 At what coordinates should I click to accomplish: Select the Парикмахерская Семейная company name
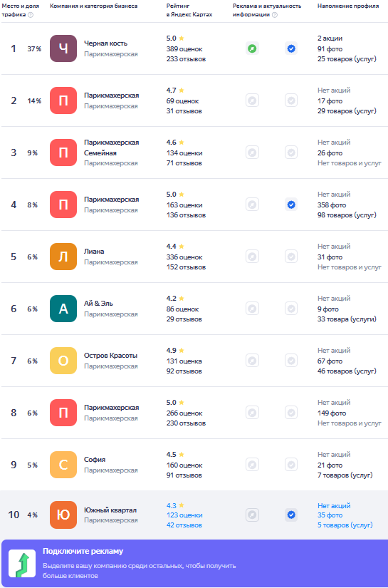point(111,148)
